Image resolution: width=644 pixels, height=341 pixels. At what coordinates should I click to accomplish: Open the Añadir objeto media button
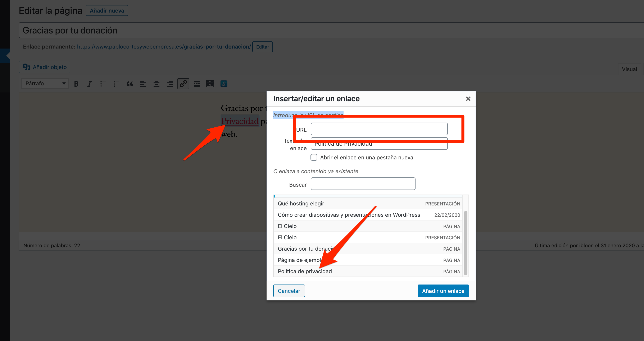tap(45, 67)
